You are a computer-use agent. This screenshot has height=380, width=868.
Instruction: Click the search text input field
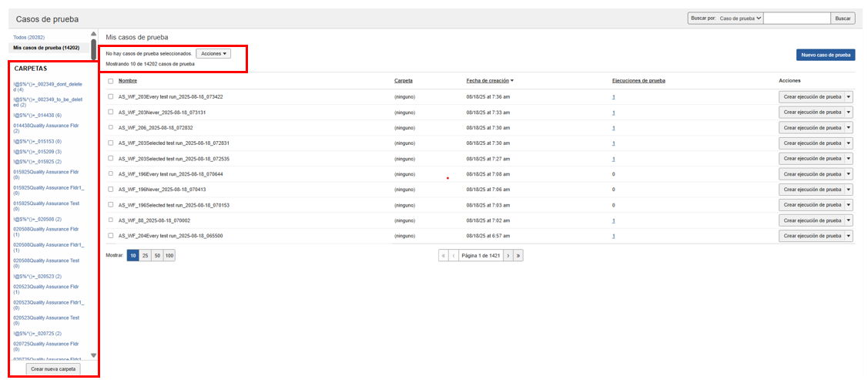coord(797,18)
